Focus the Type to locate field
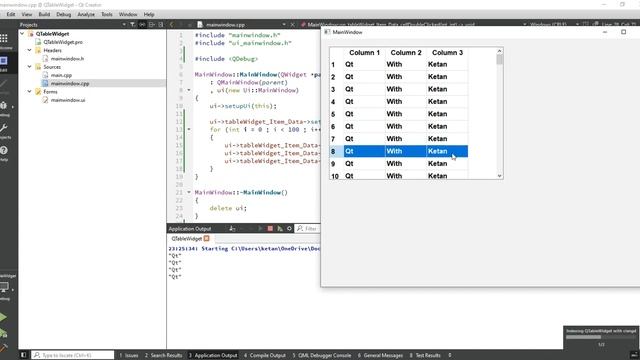This screenshot has width=640, height=360. click(73, 355)
